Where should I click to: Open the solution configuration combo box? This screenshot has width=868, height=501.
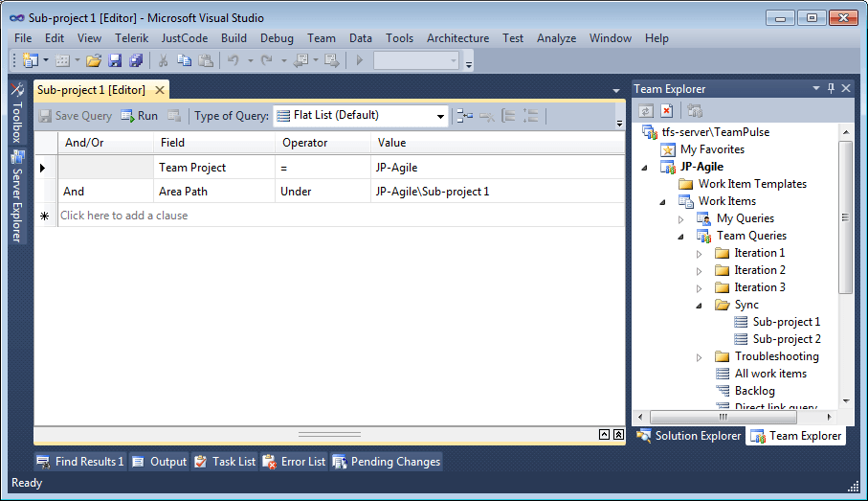pyautogui.click(x=416, y=59)
